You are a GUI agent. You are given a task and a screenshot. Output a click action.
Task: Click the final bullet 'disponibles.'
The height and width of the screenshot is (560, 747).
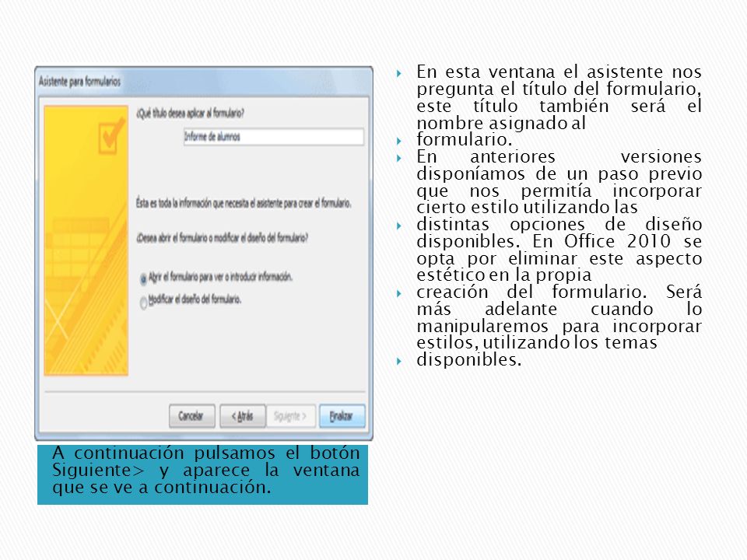[x=468, y=359]
